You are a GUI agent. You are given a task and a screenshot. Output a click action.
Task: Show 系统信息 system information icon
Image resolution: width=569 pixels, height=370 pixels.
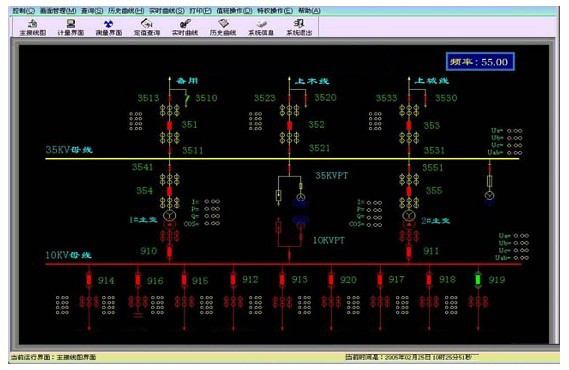[261, 28]
